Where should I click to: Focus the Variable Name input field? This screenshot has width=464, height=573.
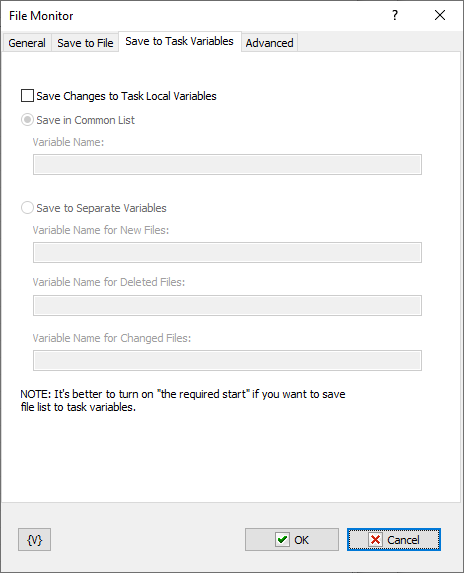click(227, 164)
